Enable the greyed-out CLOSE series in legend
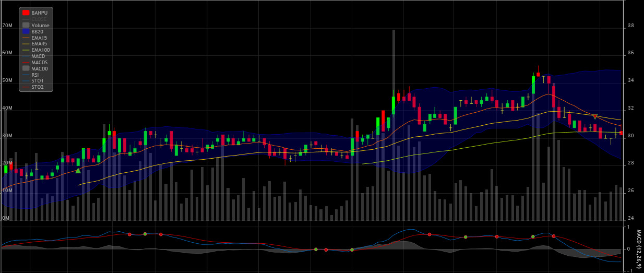The width and height of the screenshot is (644, 273). pyautogui.click(x=34, y=19)
